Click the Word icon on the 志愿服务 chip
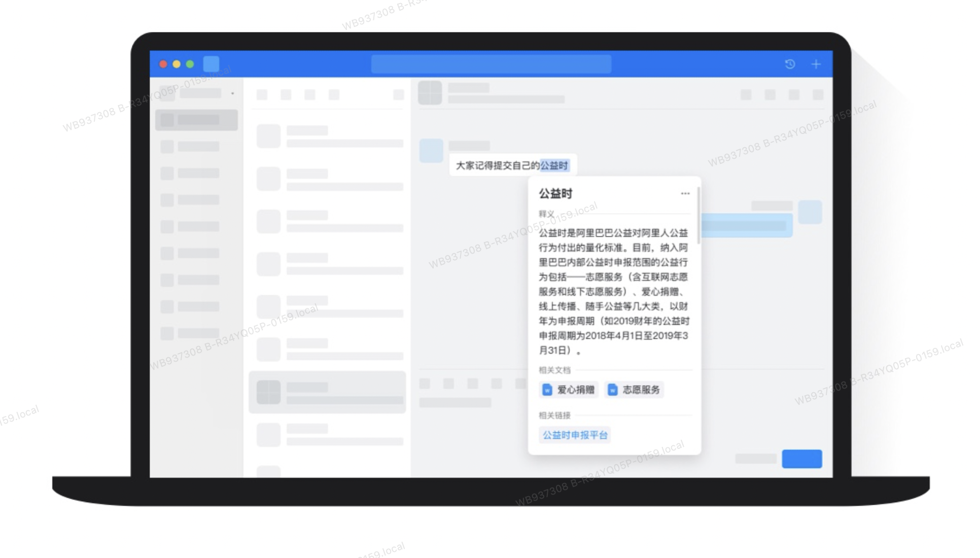The image size is (980, 558). point(613,390)
